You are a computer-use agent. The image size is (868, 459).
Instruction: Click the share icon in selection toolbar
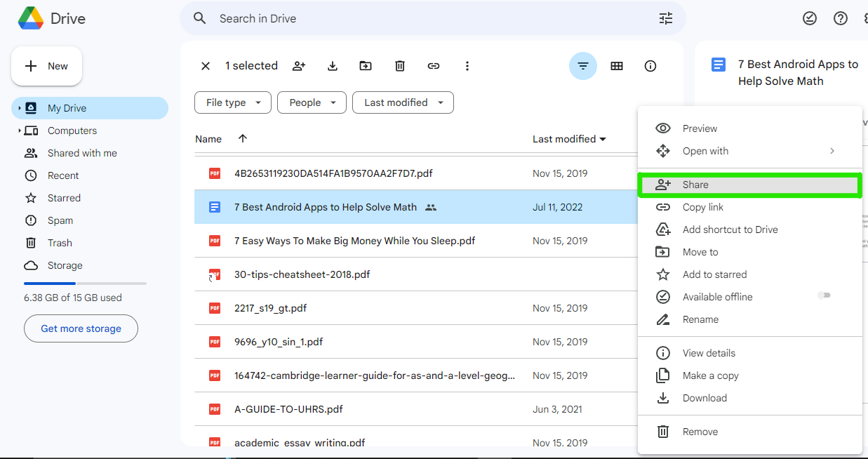[x=299, y=66]
